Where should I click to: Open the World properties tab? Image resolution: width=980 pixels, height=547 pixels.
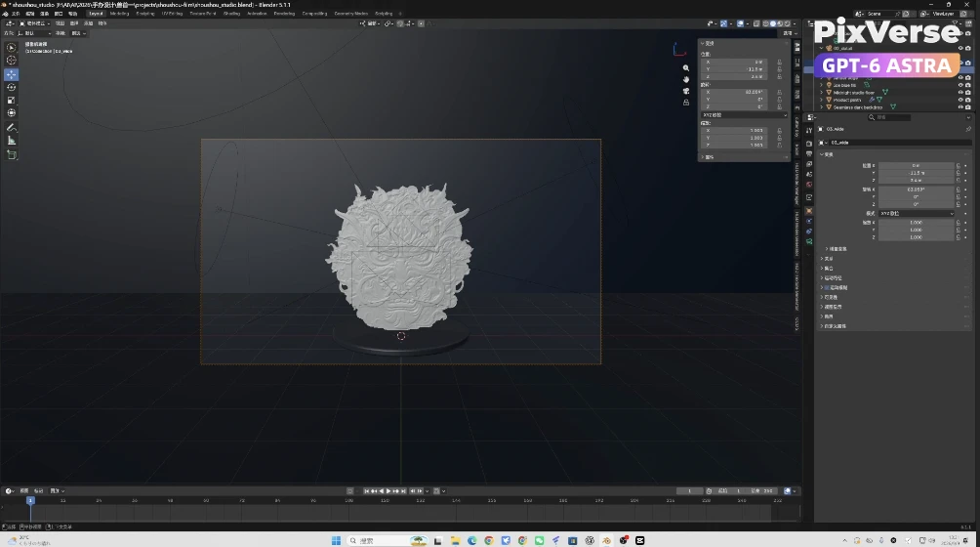(809, 185)
